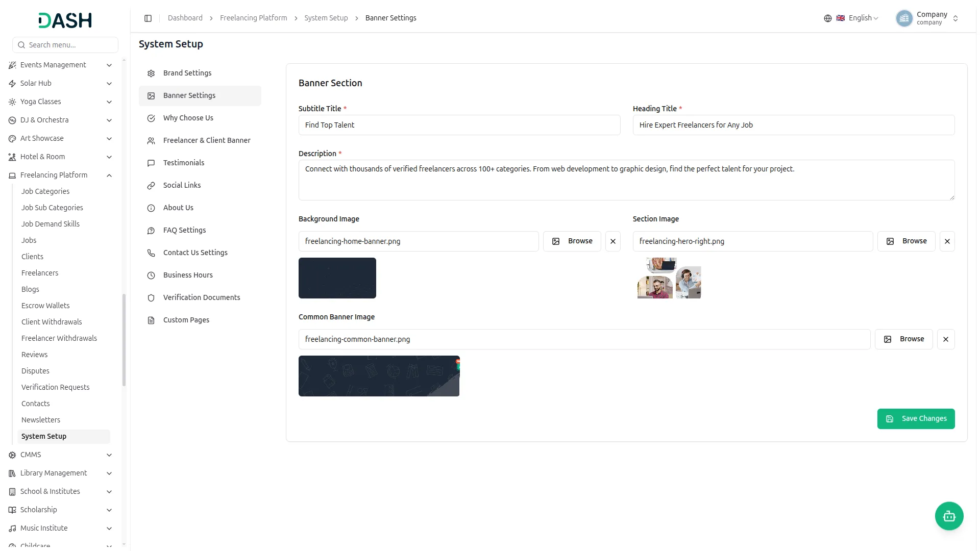Select the Banner Settings tab
This screenshot has width=980, height=551.
pyautogui.click(x=200, y=96)
